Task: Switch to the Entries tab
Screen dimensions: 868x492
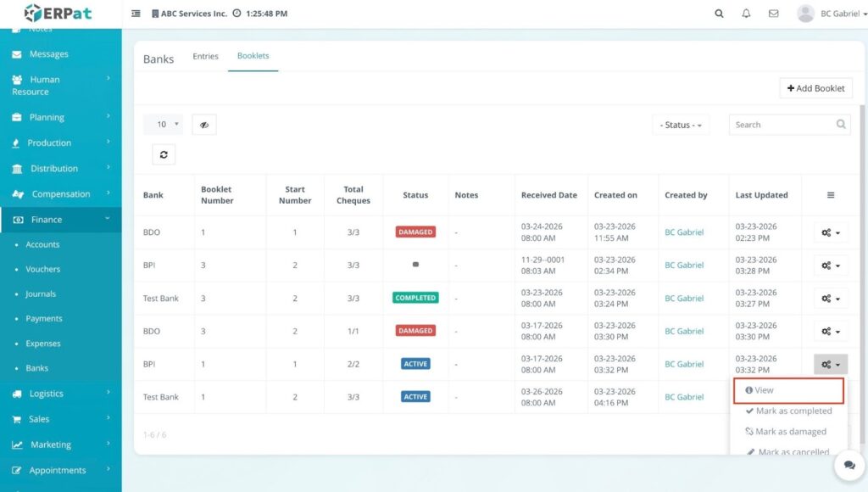Action: tap(205, 56)
